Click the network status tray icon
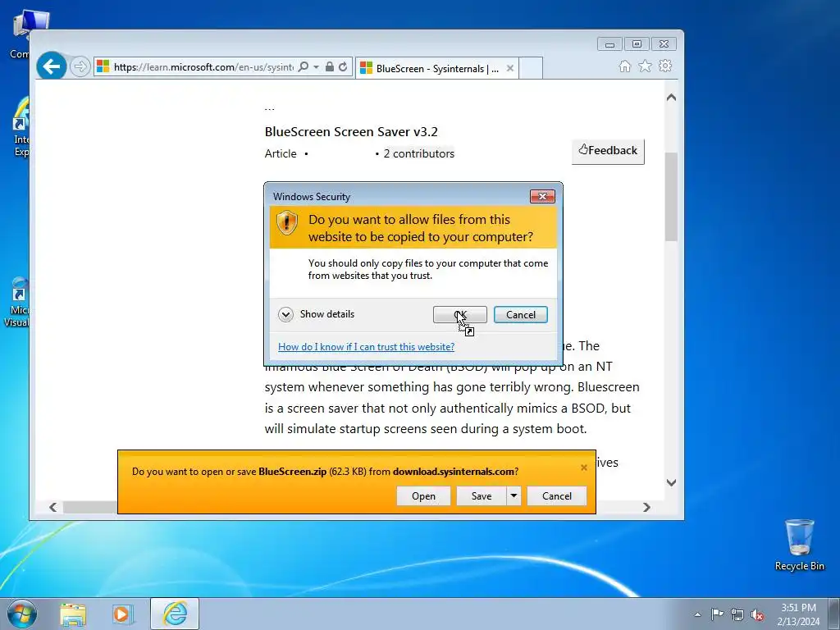 pos(737,614)
